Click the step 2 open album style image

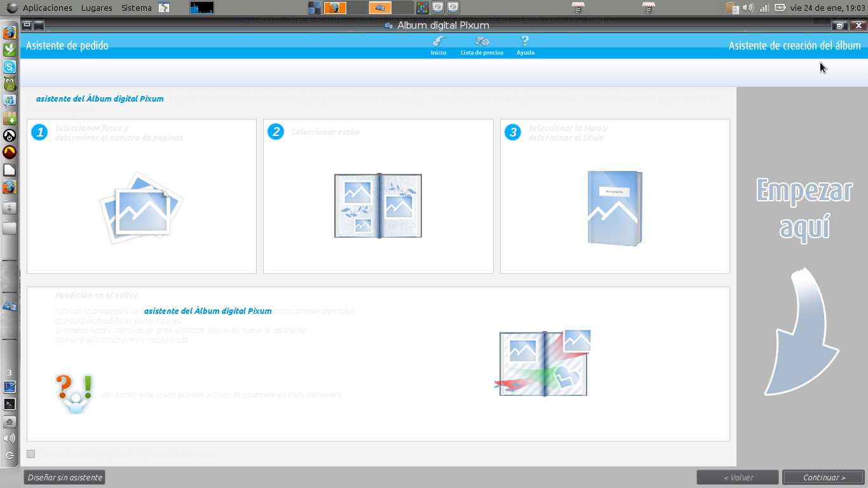[378, 206]
